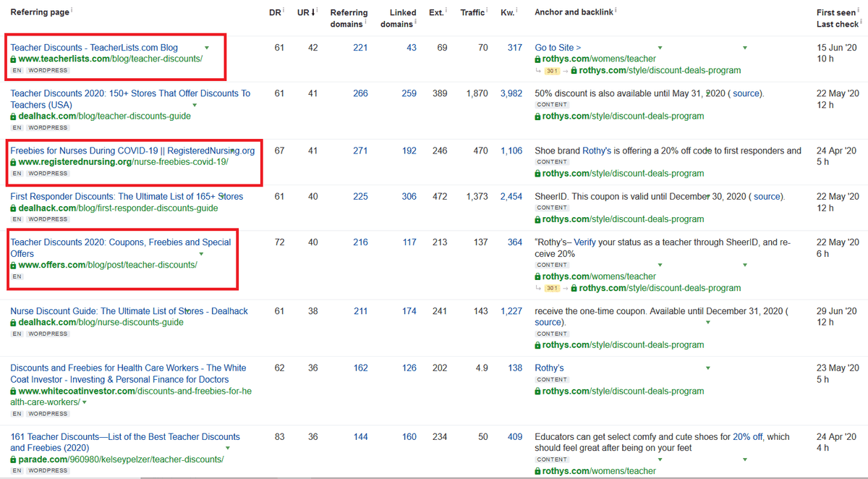Click lock icon before dealhack.com/blog/nurse-discounts-guide
Viewport: 868px width, 479px height.
click(13, 322)
